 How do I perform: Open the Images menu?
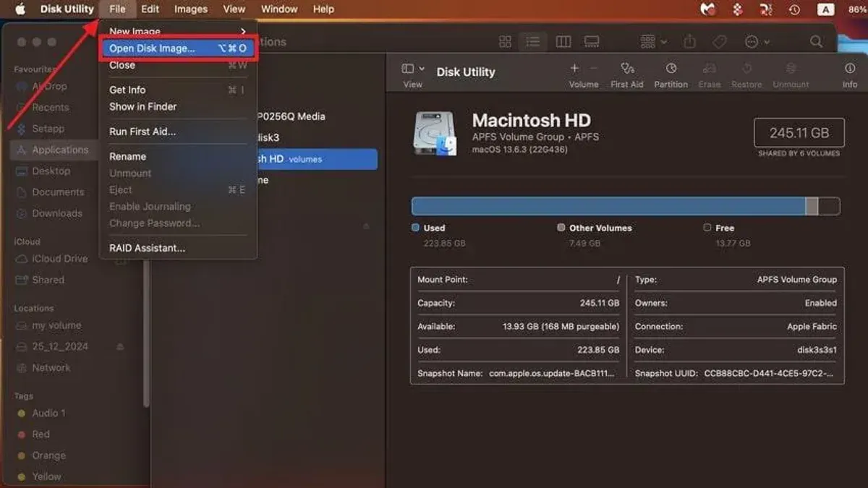coord(191,9)
